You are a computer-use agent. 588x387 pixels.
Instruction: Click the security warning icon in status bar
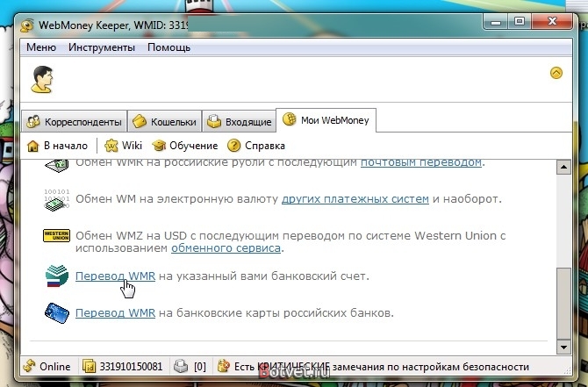click(x=224, y=366)
